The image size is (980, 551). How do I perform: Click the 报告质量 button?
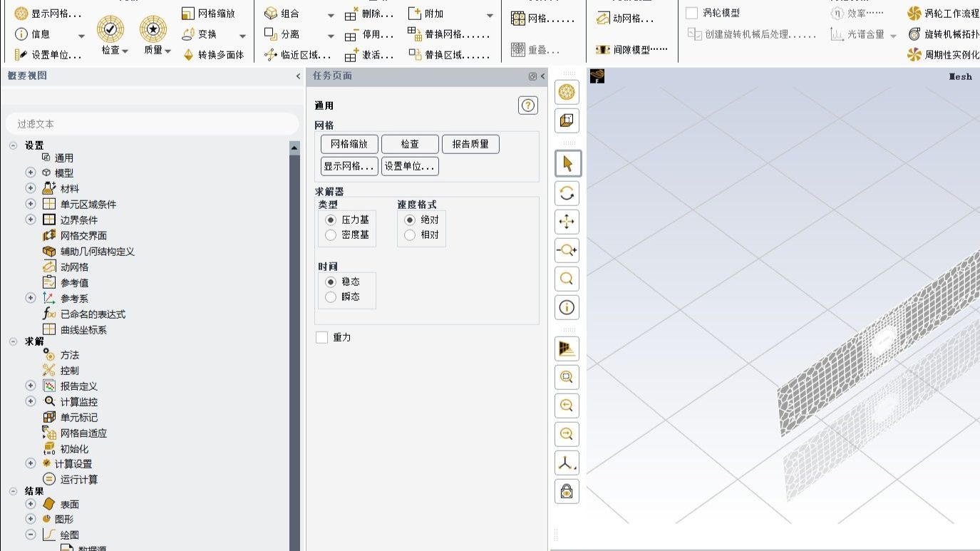tap(470, 144)
